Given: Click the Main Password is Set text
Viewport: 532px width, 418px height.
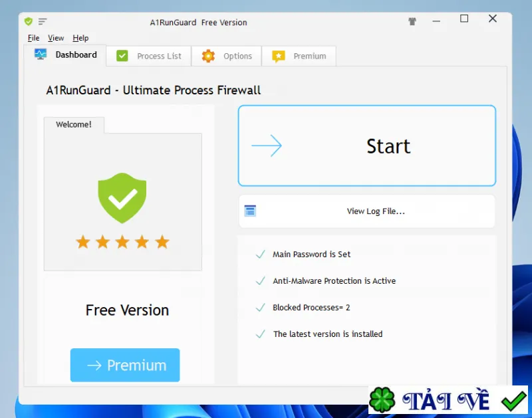Looking at the screenshot, I should 311,255.
